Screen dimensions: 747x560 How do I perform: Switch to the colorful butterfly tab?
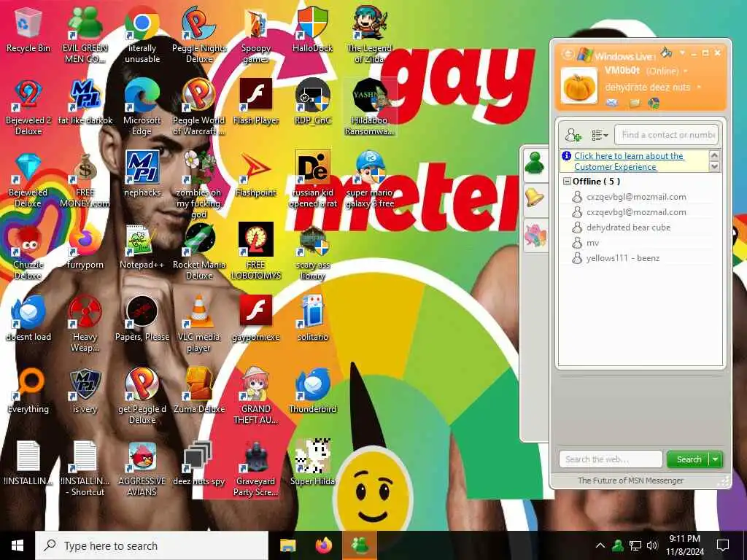pos(535,236)
